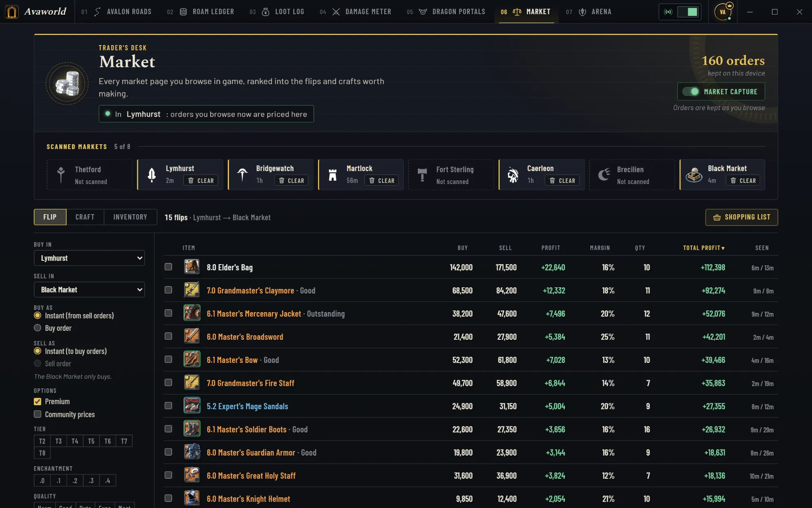Viewport: 812px width, 508px height.
Task: Open the Avalon Roads tab
Action: pyautogui.click(x=117, y=12)
